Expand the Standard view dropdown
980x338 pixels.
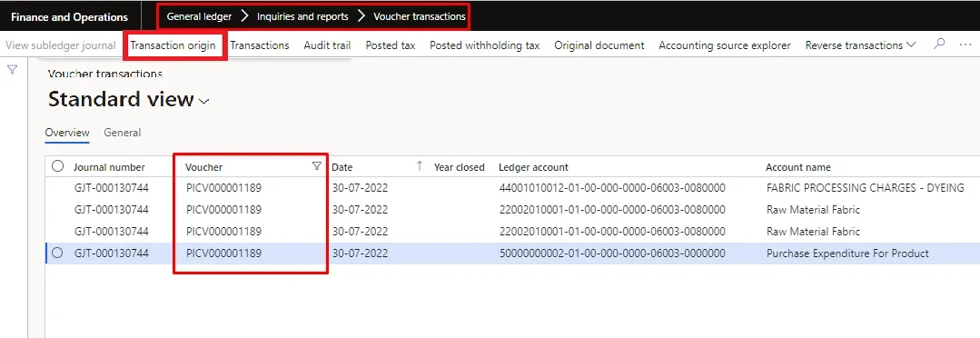203,101
